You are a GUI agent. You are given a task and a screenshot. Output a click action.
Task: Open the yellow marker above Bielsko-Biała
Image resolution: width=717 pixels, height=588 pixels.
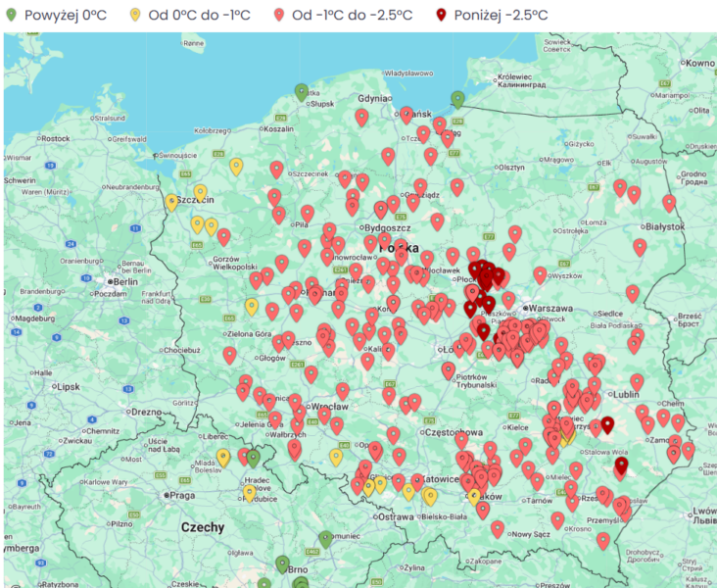[x=430, y=496]
